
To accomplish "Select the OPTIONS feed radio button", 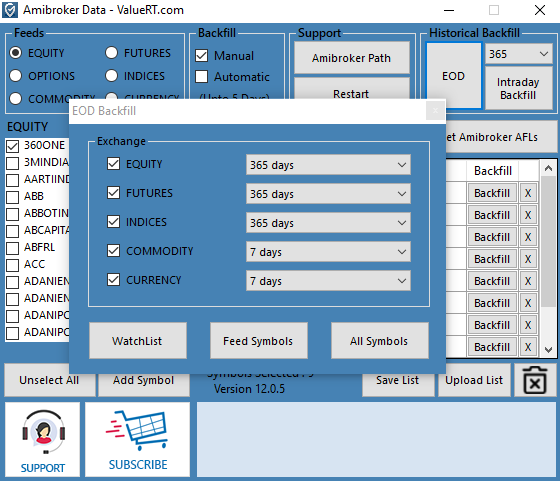I will (15, 75).
